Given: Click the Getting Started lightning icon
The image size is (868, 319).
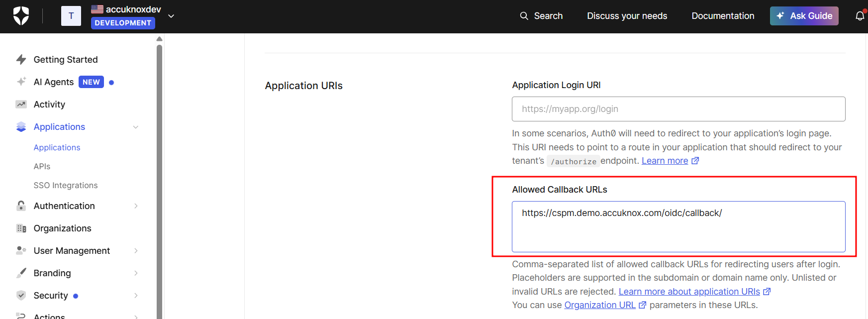Looking at the screenshot, I should pyautogui.click(x=21, y=60).
